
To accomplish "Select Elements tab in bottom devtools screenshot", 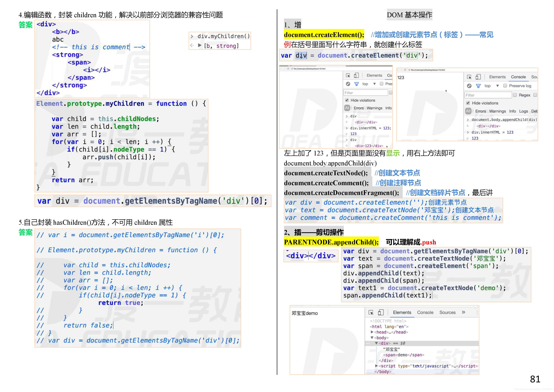I will pos(402,313).
